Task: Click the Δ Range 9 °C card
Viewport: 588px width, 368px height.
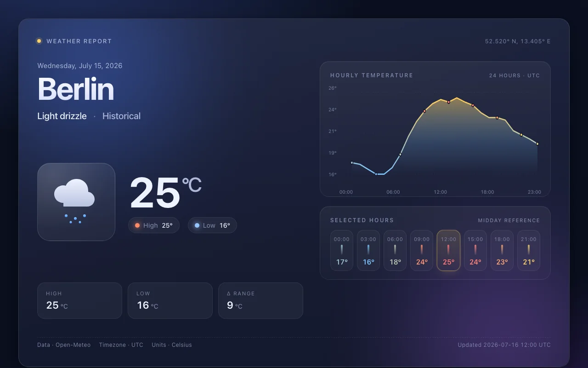Action: point(260,300)
